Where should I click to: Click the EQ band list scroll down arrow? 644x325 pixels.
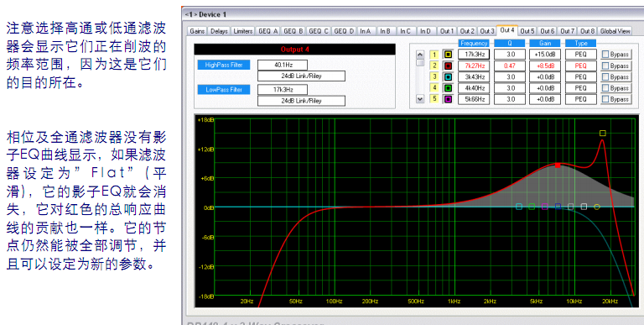point(420,99)
